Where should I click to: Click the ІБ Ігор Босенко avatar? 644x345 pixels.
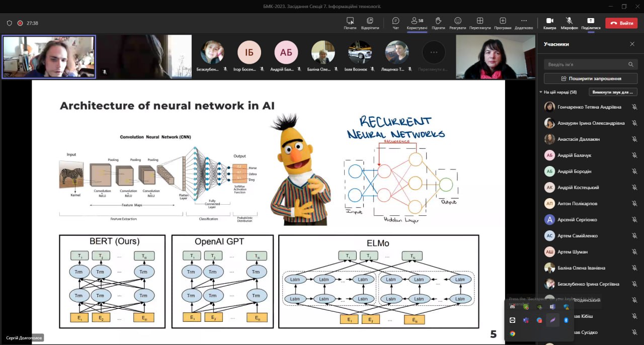coord(250,52)
